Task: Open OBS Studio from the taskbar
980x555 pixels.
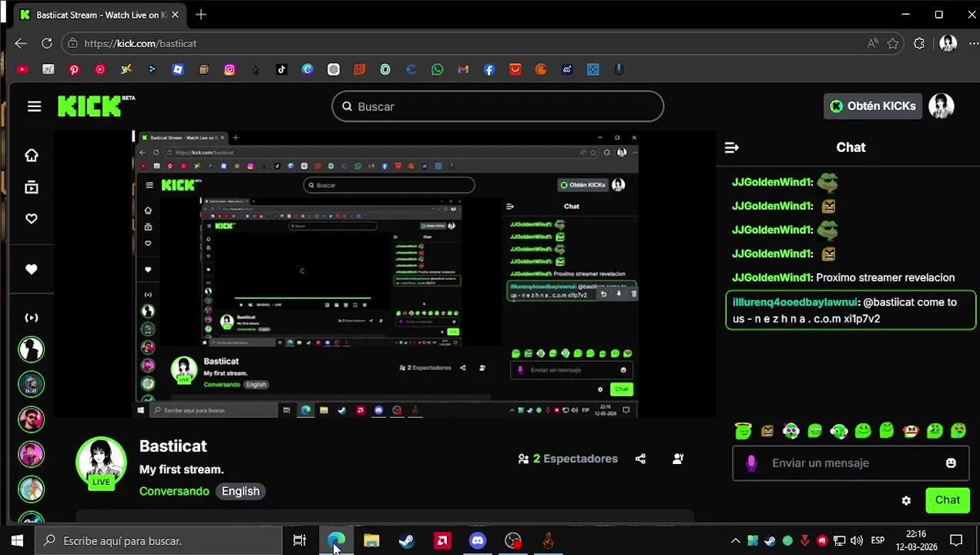Action: click(513, 541)
